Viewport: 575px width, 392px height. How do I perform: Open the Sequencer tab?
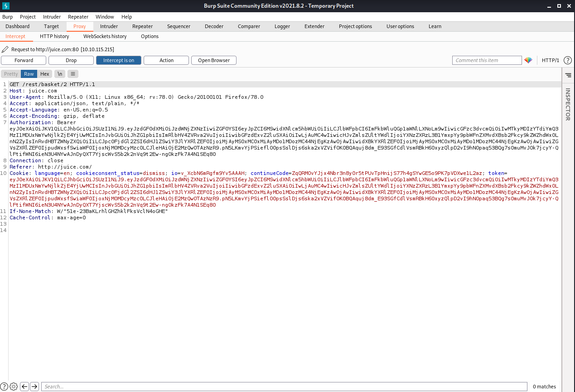[x=179, y=26]
